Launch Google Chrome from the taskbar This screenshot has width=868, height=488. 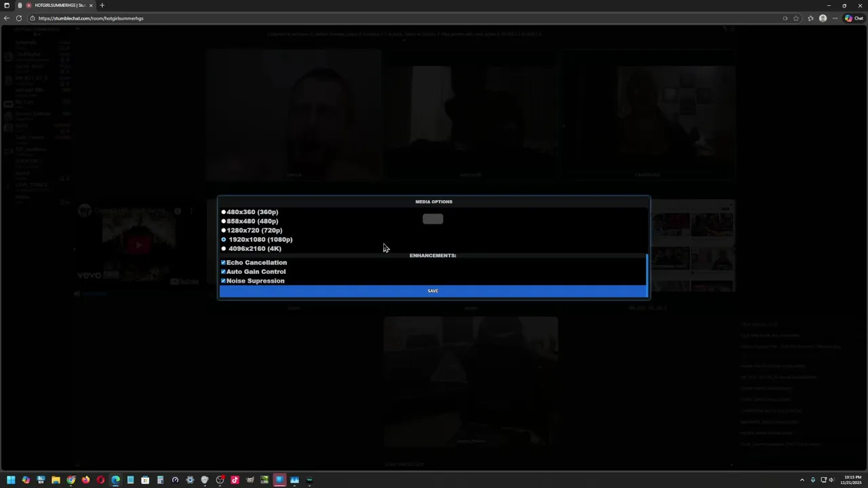[71, 480]
